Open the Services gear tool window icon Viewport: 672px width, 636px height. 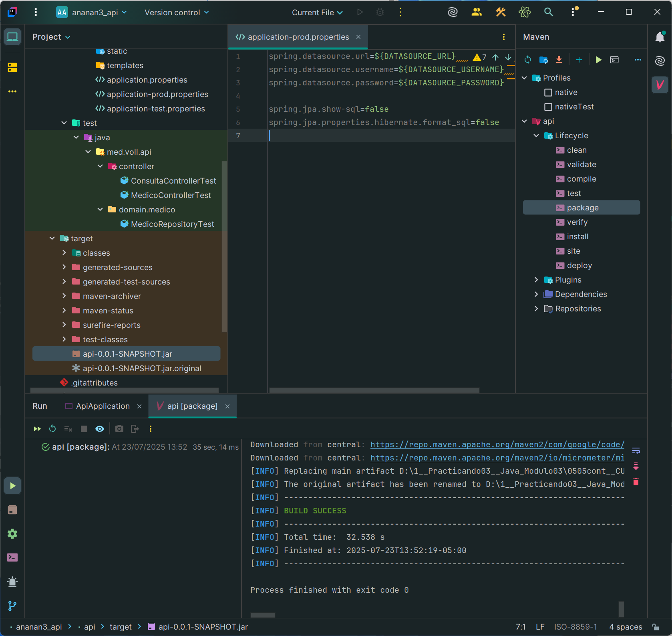(12, 534)
